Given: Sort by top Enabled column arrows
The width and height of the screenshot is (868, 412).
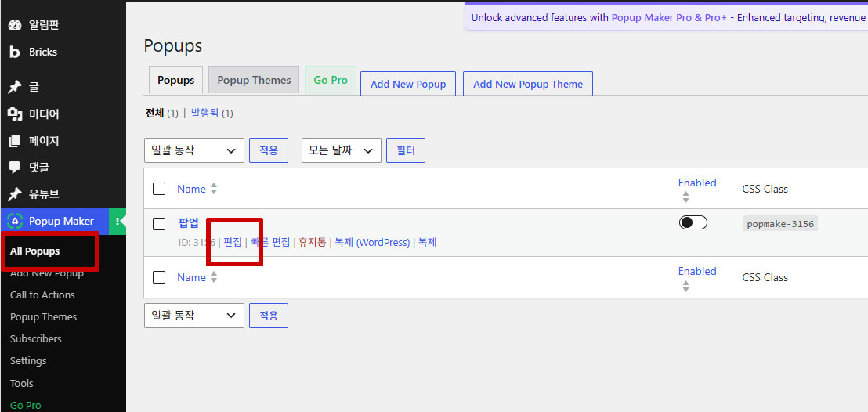Looking at the screenshot, I should tap(686, 197).
